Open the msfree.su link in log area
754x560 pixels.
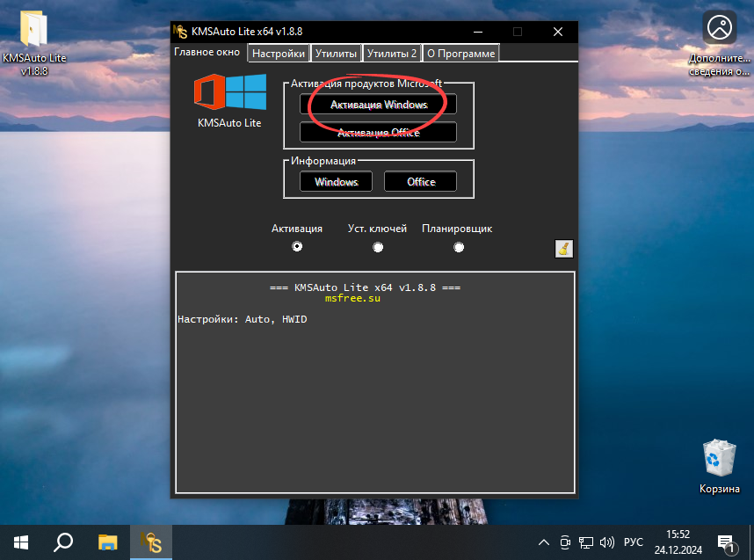352,298
